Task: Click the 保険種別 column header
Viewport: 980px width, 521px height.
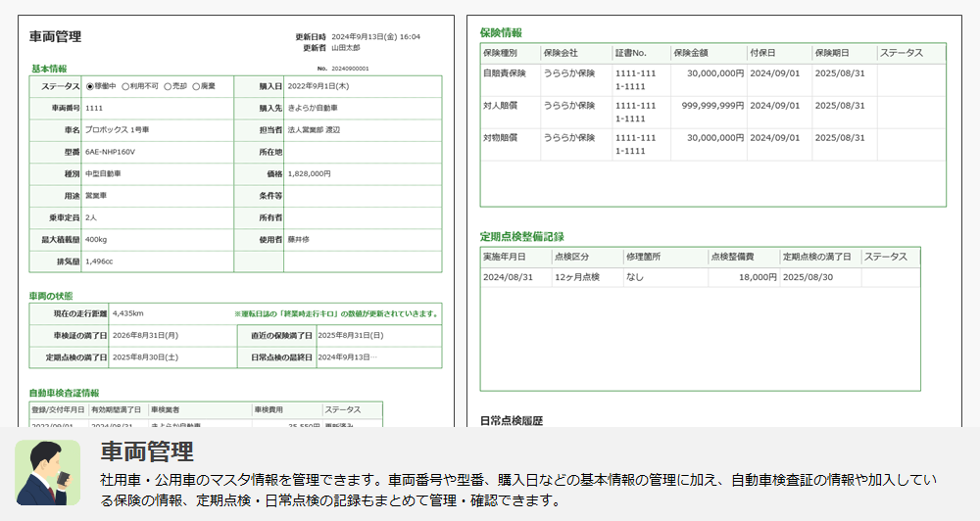Action: [500, 53]
